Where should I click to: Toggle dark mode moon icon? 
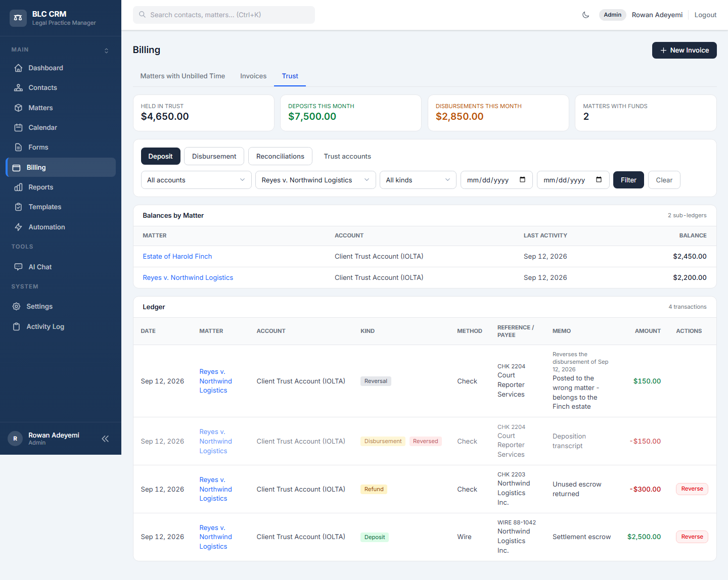585,15
